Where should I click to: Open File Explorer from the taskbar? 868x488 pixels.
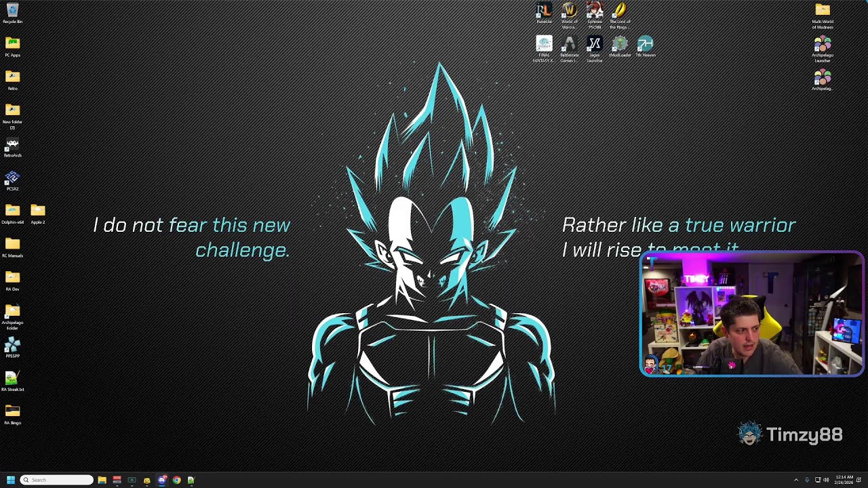tap(102, 480)
